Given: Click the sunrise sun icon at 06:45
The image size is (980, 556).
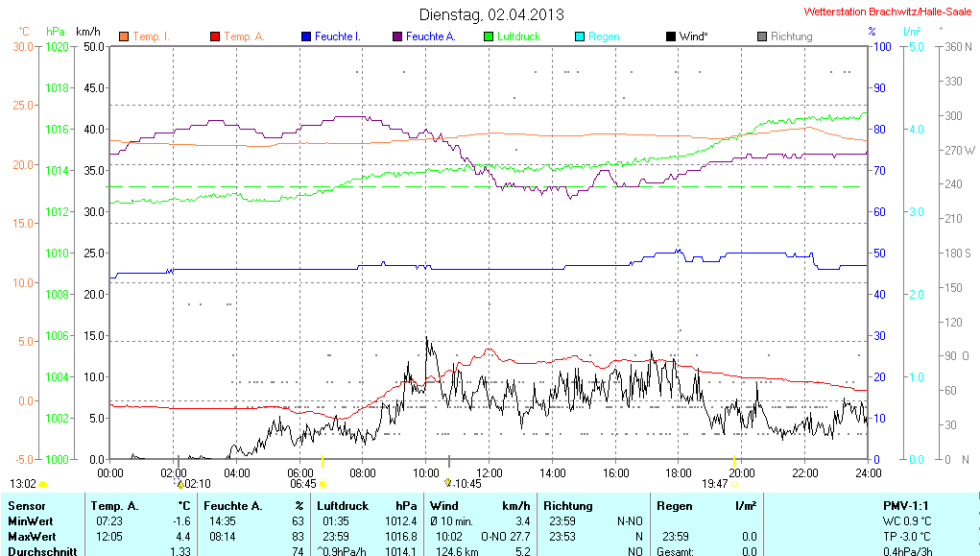Looking at the screenshot, I should pos(323,485).
